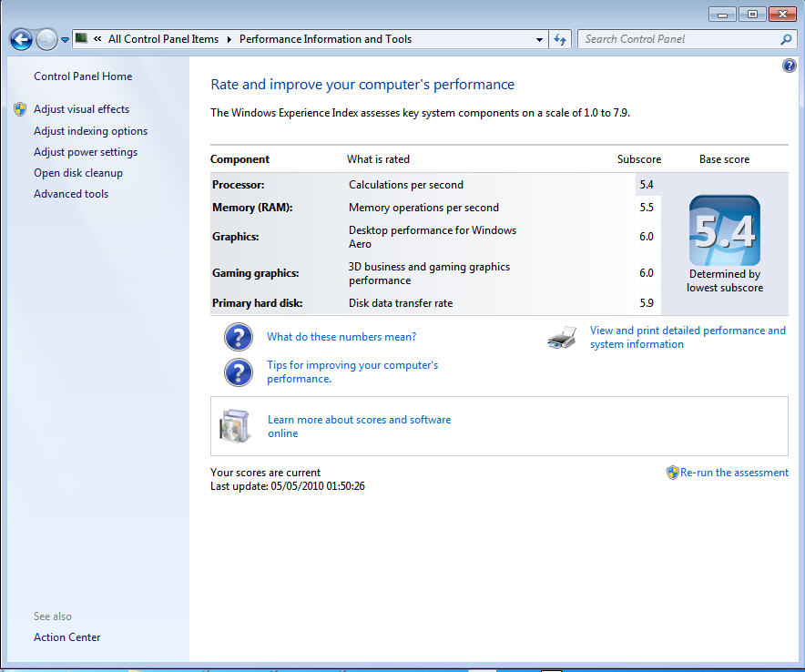This screenshot has width=805, height=672.
Task: Maximize the Control Panel window
Action: (x=752, y=14)
